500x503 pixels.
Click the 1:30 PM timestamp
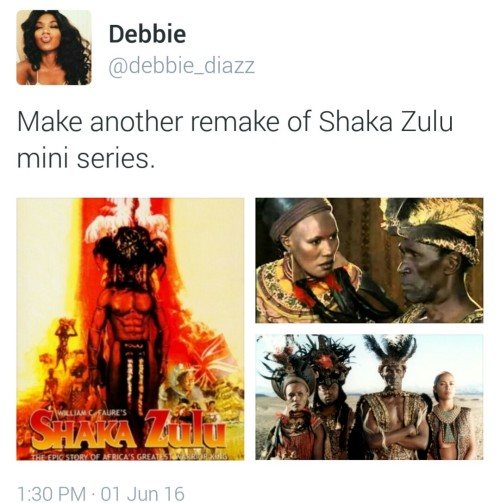point(51,494)
